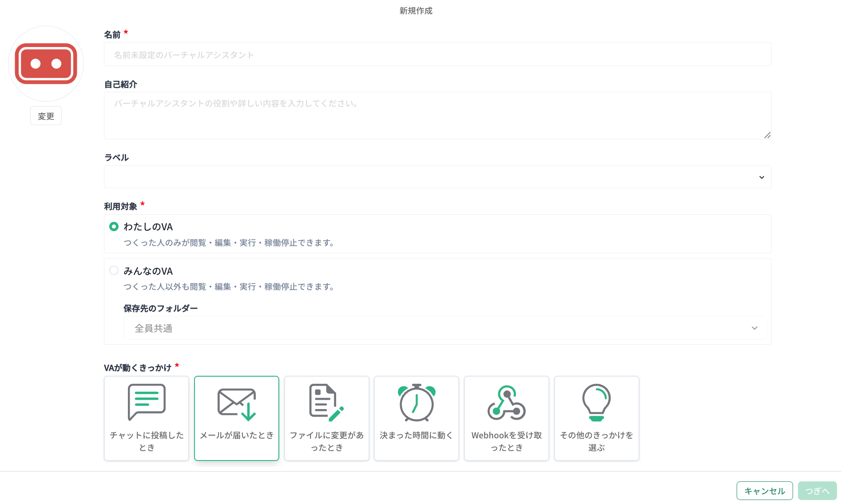Click into the 自己紹介 text area
The image size is (841, 504).
pos(437,115)
